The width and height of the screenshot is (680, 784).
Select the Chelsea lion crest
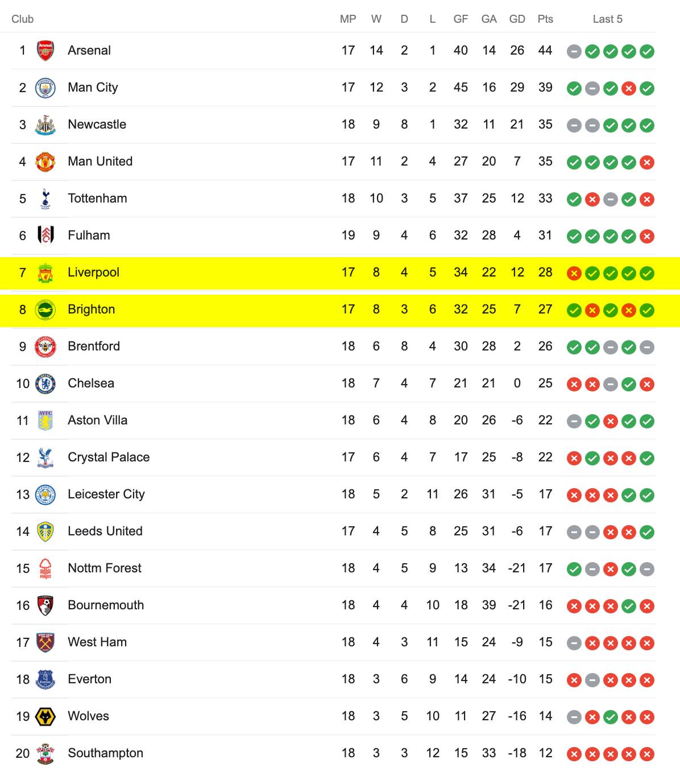coord(45,383)
